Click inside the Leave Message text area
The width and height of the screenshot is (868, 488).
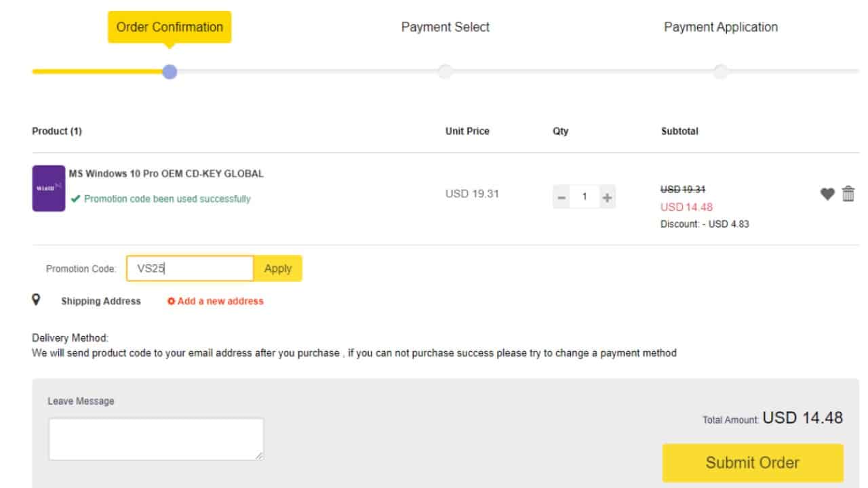[x=156, y=439]
